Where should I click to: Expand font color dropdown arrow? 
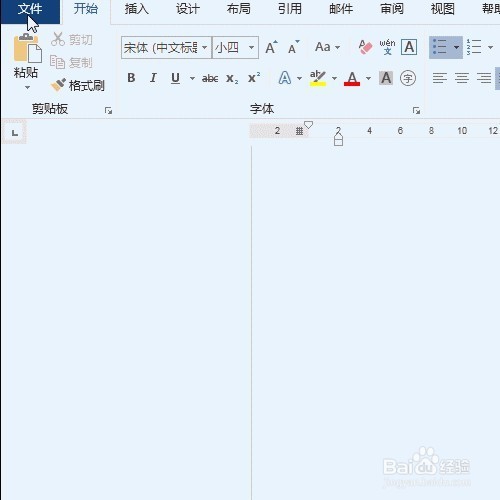(368, 79)
